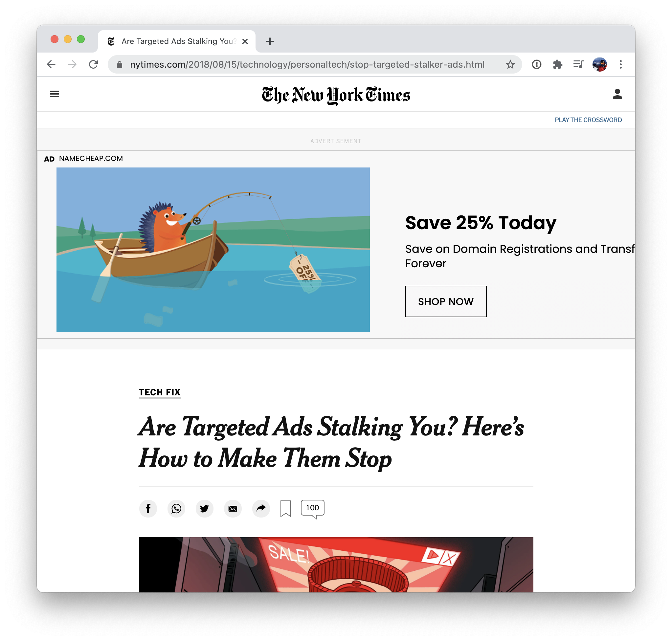Open more share options arrow icon
672x641 pixels.
[261, 508]
